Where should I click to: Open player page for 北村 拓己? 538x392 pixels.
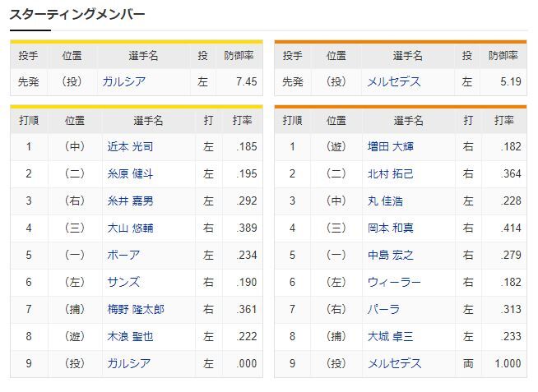pyautogui.click(x=391, y=174)
